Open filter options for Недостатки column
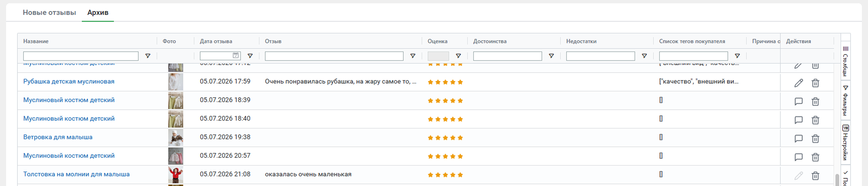 (x=644, y=56)
